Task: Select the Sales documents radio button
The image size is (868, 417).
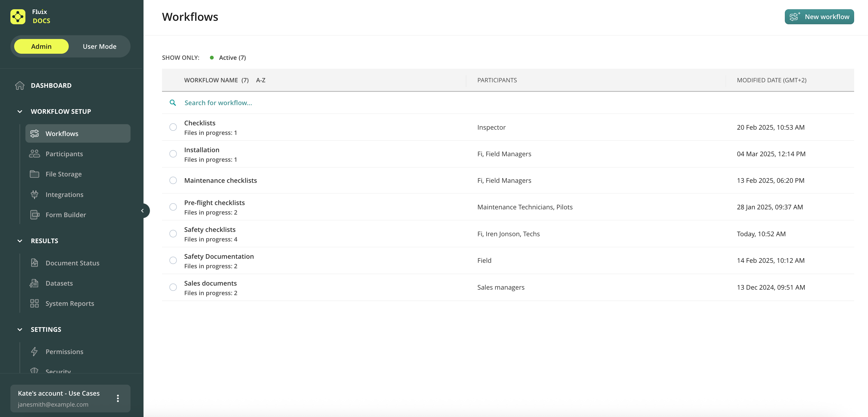Action: click(173, 287)
